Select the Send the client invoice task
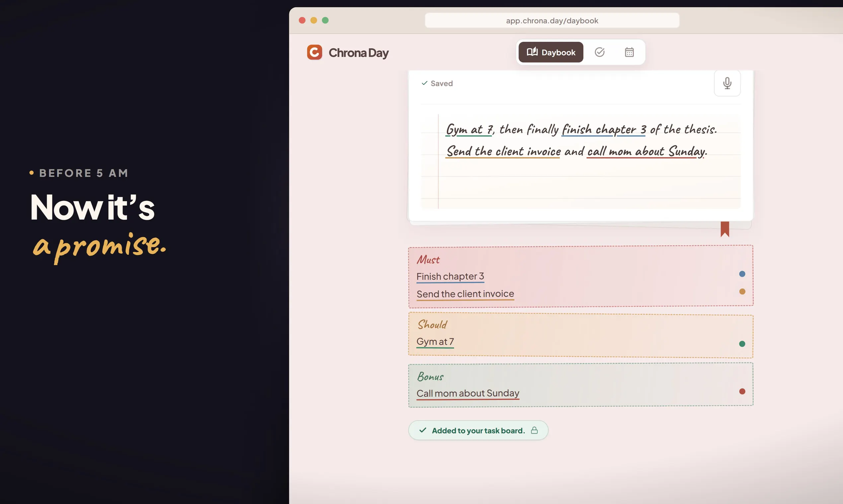The width and height of the screenshot is (843, 504). click(x=465, y=294)
